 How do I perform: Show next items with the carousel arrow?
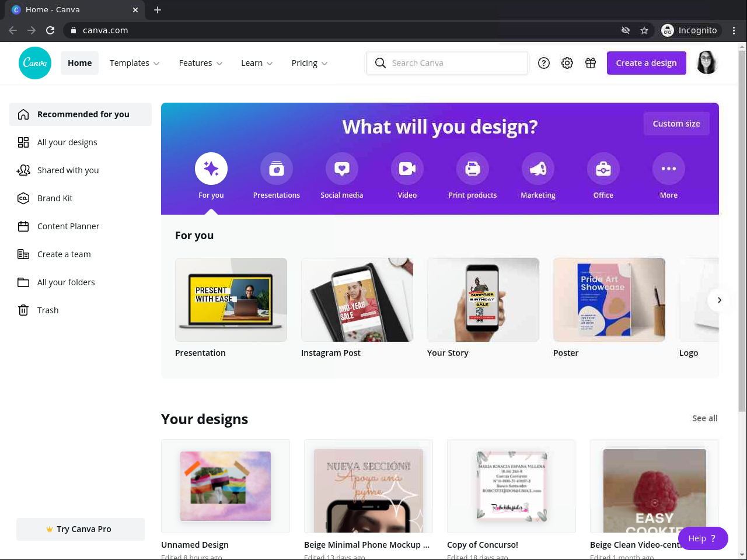719,300
